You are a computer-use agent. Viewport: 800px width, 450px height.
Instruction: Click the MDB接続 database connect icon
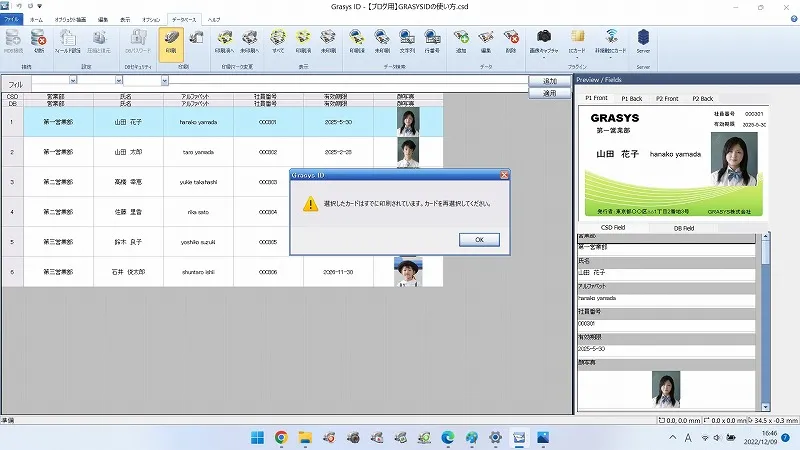point(13,41)
